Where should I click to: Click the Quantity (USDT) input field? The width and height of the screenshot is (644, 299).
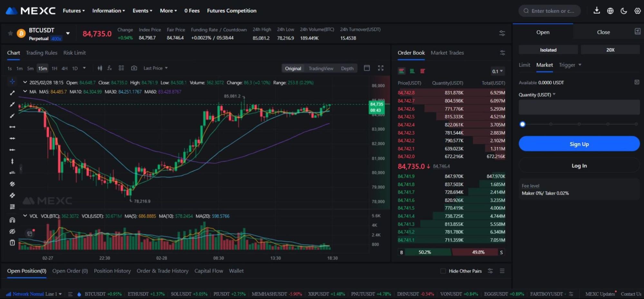point(579,107)
